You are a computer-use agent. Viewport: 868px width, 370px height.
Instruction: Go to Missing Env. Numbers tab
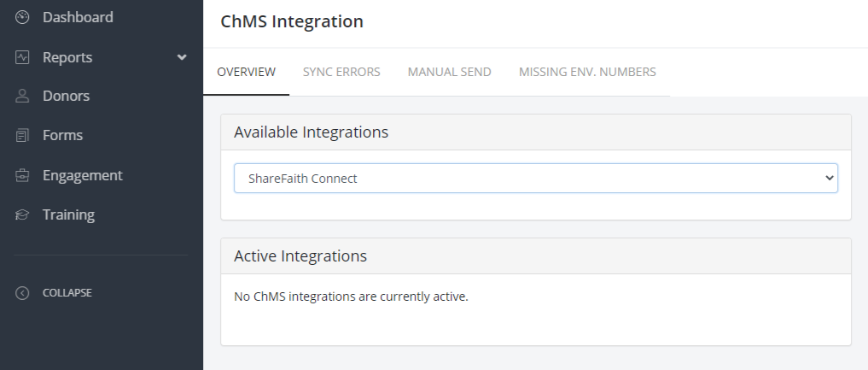point(587,72)
